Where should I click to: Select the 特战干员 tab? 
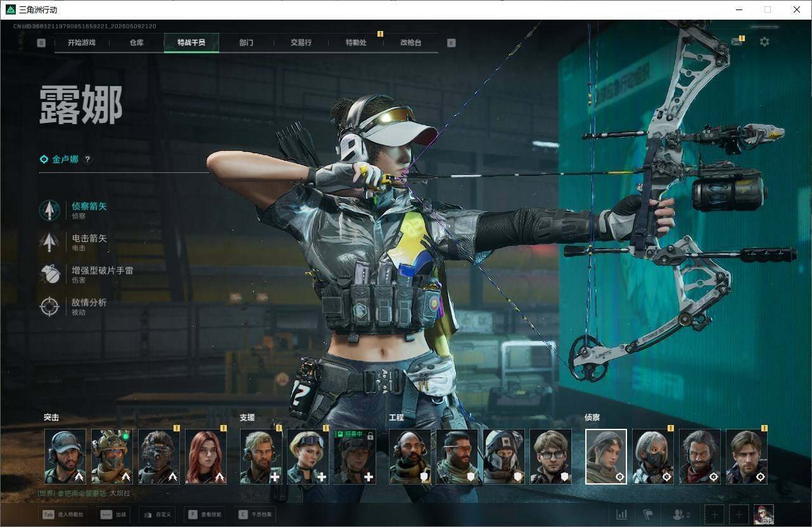click(191, 42)
